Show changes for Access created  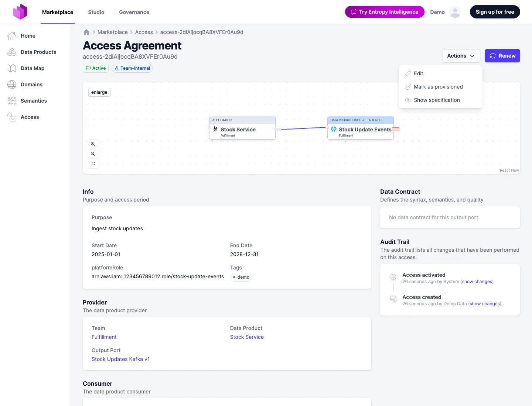485,304
